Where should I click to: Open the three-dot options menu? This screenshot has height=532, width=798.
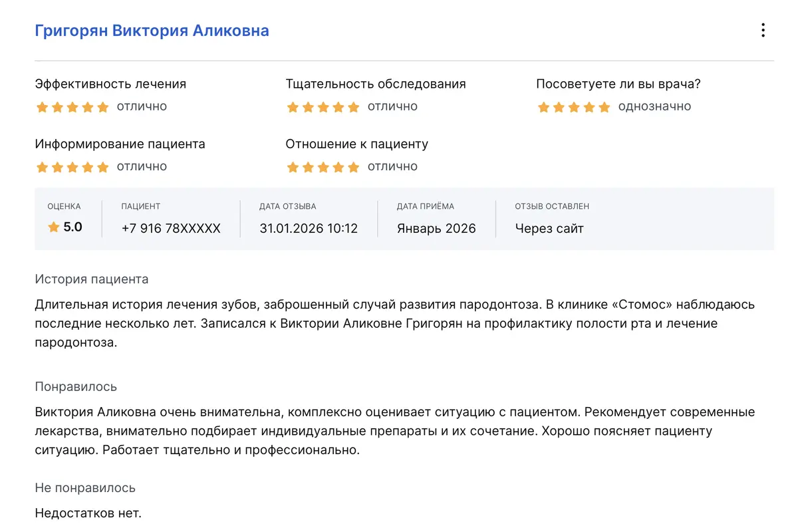click(763, 31)
